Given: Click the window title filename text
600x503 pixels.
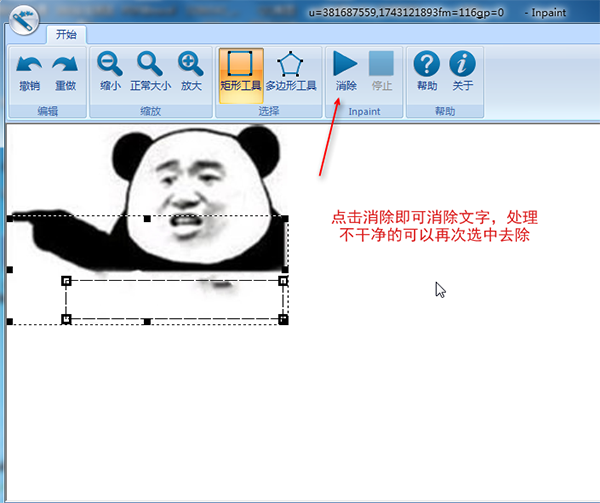Looking at the screenshot, I should (406, 13).
